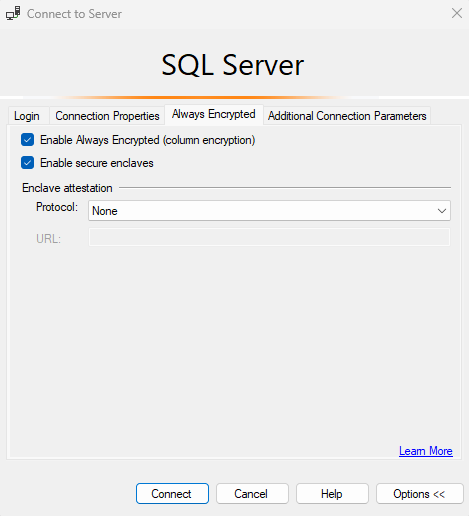The image size is (469, 516).
Task: Click the disabled attestation URL field
Action: pos(269,237)
